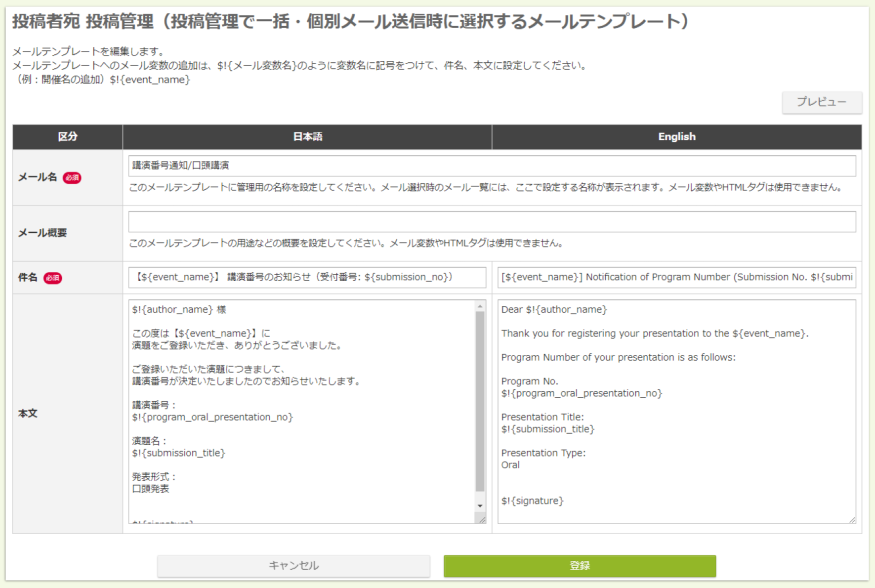The width and height of the screenshot is (875, 588).
Task: Click the resize handle of the Japanese textarea
Action: 483,520
